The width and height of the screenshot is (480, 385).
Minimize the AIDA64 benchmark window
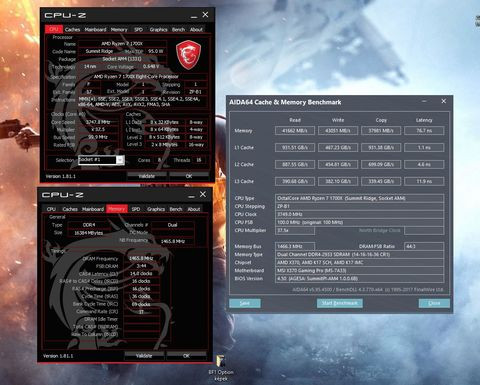(x=424, y=101)
